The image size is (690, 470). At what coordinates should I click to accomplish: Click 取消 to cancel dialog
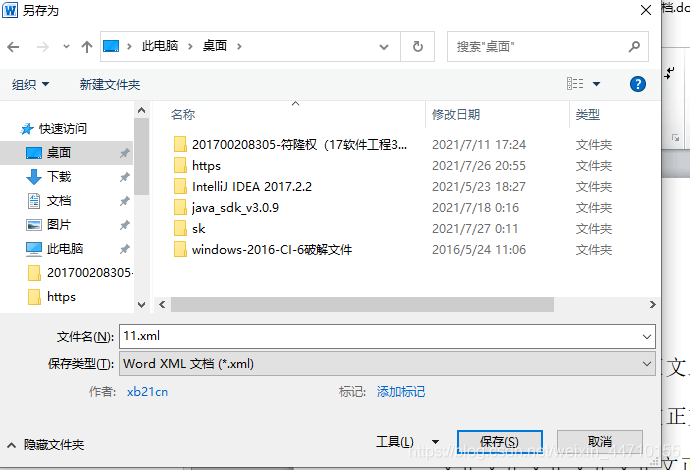(x=600, y=441)
